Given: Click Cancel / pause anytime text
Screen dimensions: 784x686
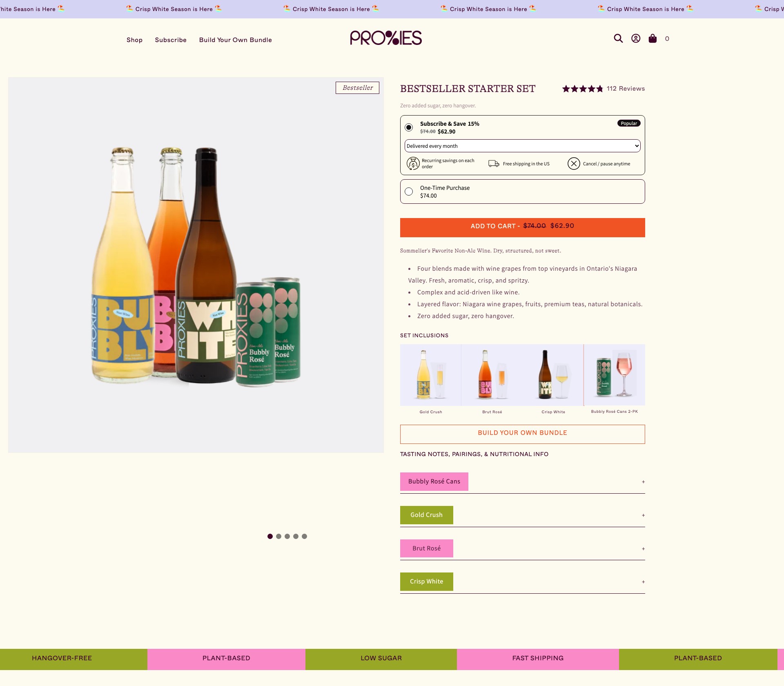Looking at the screenshot, I should click(606, 164).
